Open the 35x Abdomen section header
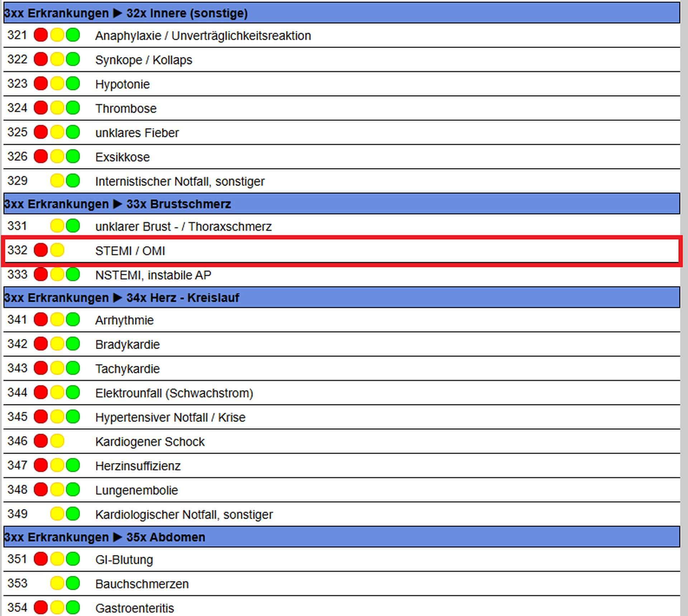The image size is (688, 616). [x=165, y=537]
